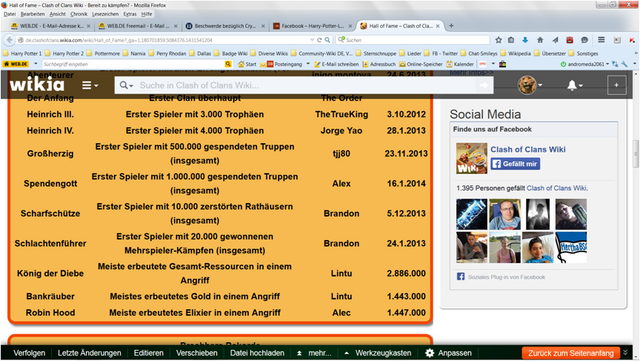The width and height of the screenshot is (640, 361).
Task: Click the wiki search input field
Action: pyautogui.click(x=306, y=85)
